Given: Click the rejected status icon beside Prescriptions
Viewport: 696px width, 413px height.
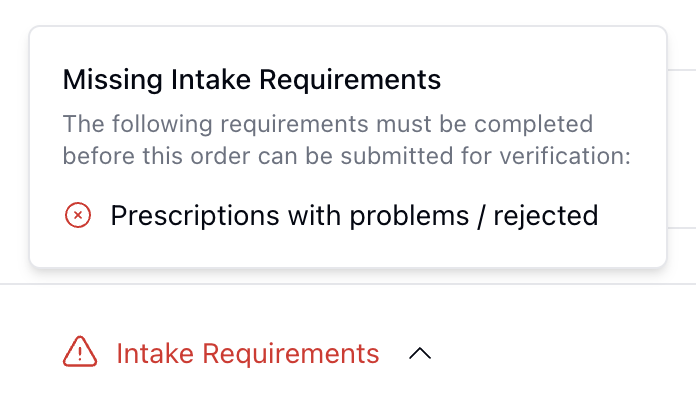Looking at the screenshot, I should [78, 215].
